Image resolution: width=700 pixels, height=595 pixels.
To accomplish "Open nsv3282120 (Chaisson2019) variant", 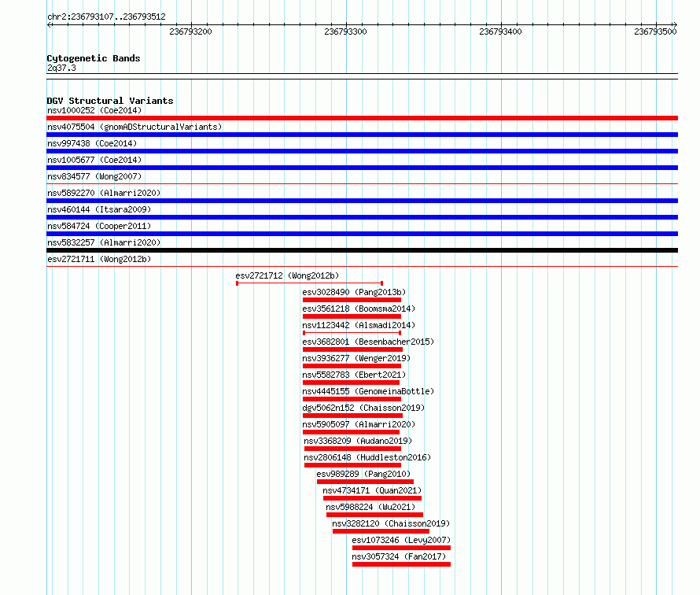I will (x=391, y=523).
